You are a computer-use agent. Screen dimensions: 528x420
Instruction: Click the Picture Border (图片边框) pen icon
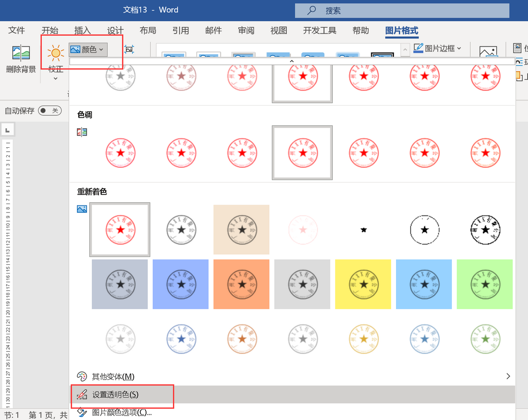click(x=418, y=48)
